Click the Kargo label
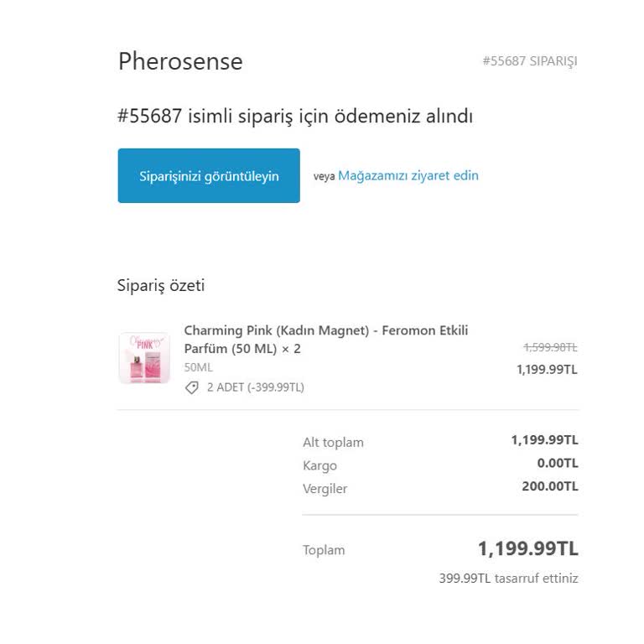 click(x=319, y=465)
